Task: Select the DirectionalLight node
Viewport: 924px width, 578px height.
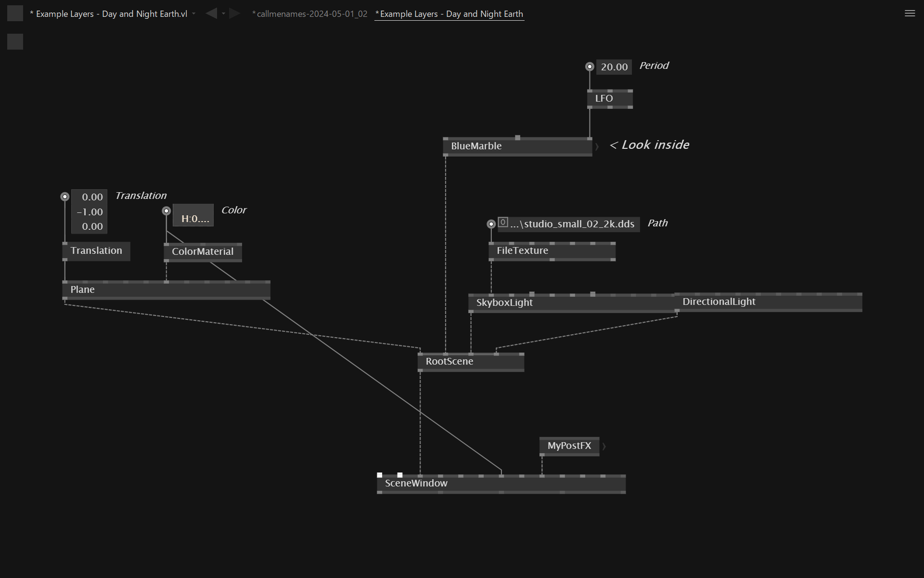Action: pos(719,302)
